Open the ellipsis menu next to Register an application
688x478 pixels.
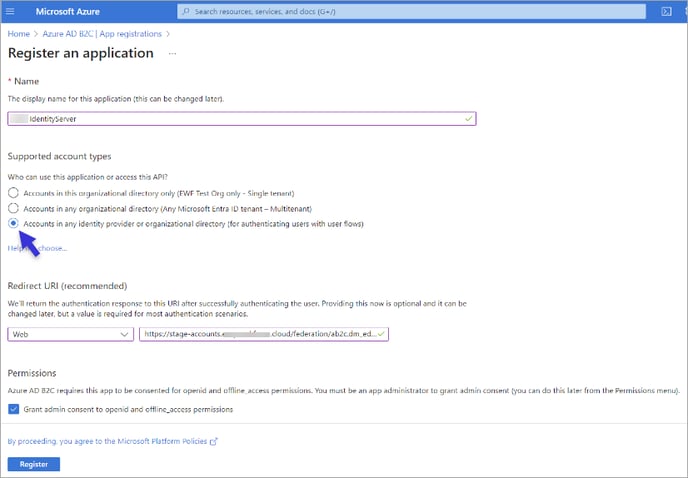(x=172, y=54)
